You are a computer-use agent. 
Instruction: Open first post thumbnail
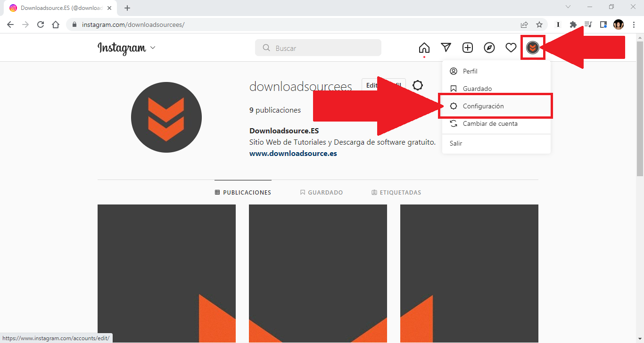click(x=166, y=273)
